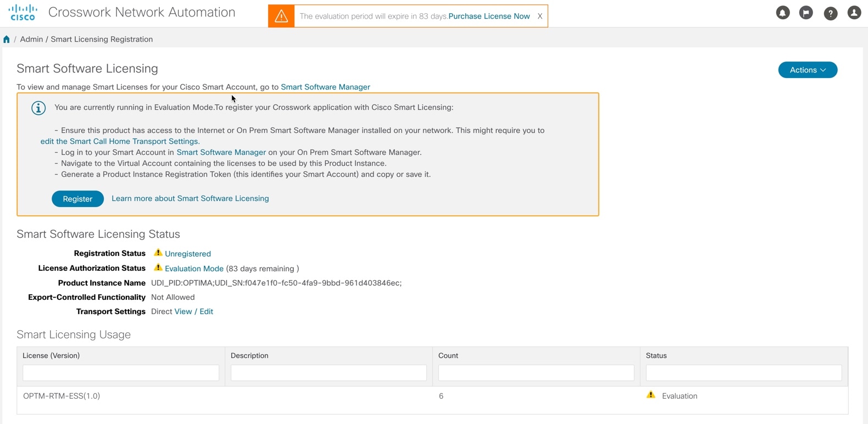Image resolution: width=868 pixels, height=424 pixels.
Task: Open the notifications bell icon
Action: click(782, 13)
